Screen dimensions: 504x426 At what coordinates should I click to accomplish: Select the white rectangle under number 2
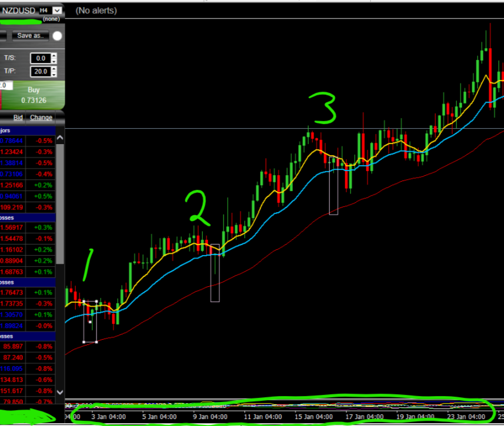(215, 273)
